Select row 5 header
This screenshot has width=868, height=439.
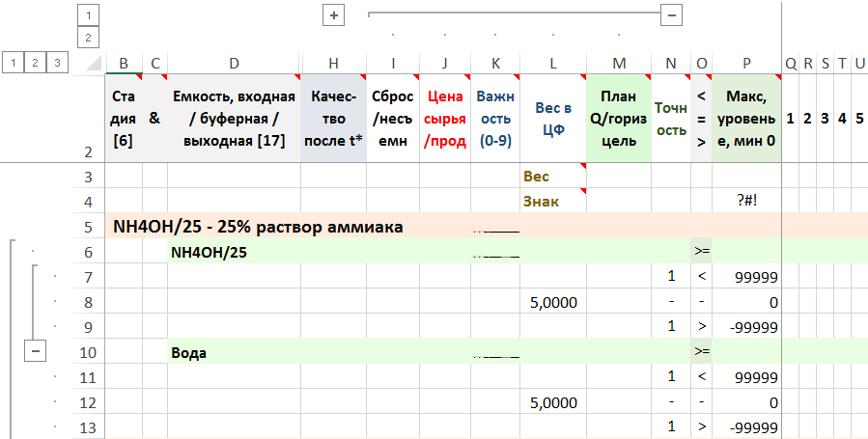pyautogui.click(x=88, y=227)
